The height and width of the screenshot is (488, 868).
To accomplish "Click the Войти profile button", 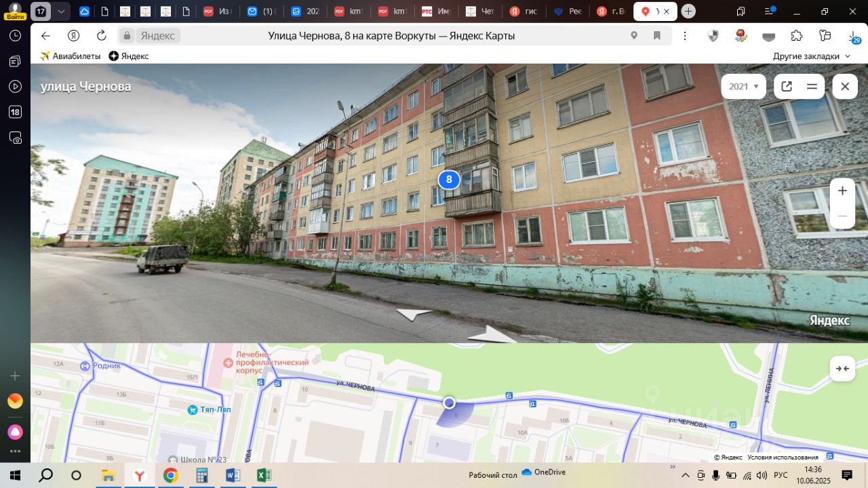I will point(15,11).
